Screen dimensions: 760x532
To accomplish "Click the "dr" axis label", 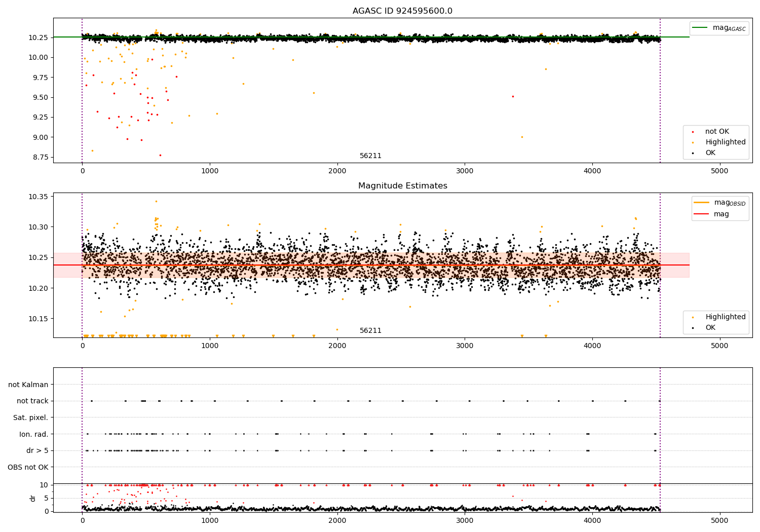I will (33, 498).
